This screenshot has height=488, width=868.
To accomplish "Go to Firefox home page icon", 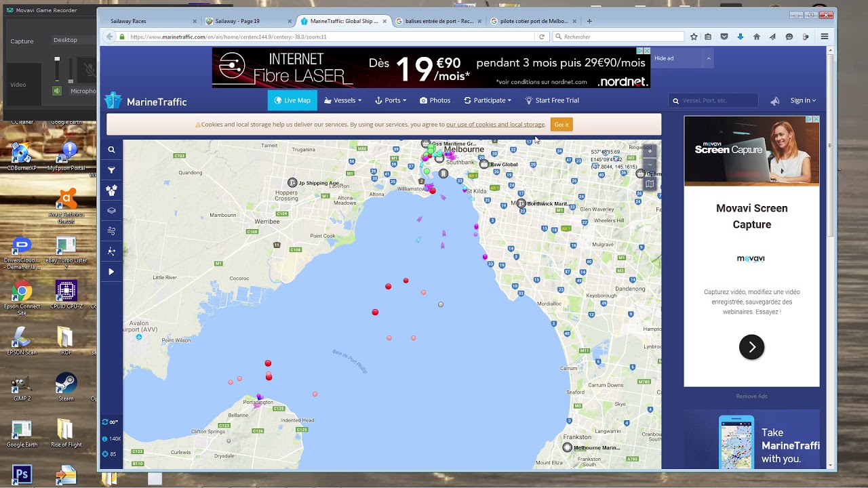I will click(x=757, y=37).
